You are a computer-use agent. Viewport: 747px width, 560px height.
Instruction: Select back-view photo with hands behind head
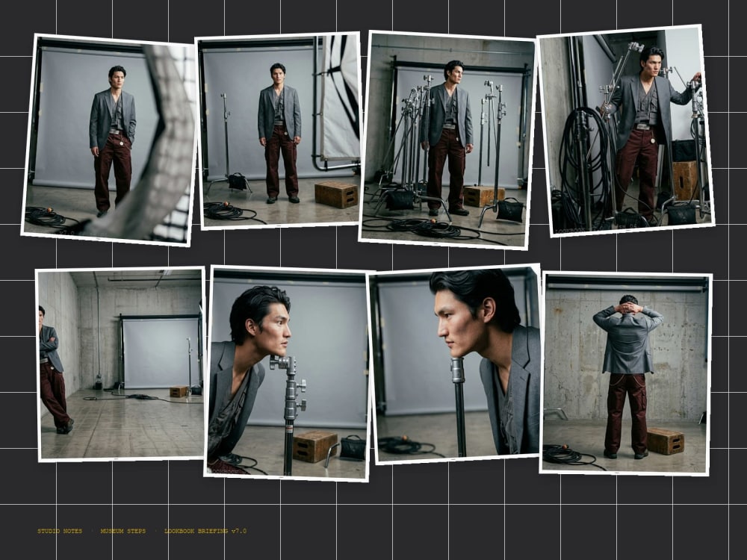point(626,373)
